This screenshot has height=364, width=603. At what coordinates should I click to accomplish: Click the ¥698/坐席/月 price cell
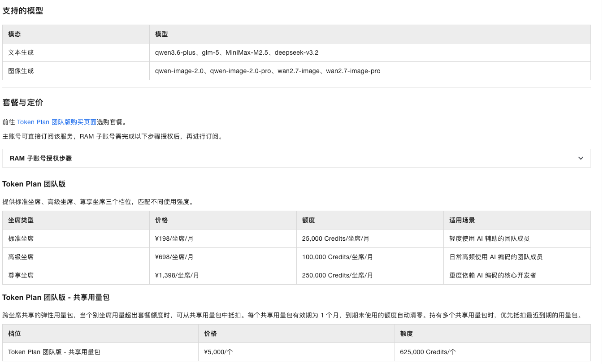pos(223,257)
